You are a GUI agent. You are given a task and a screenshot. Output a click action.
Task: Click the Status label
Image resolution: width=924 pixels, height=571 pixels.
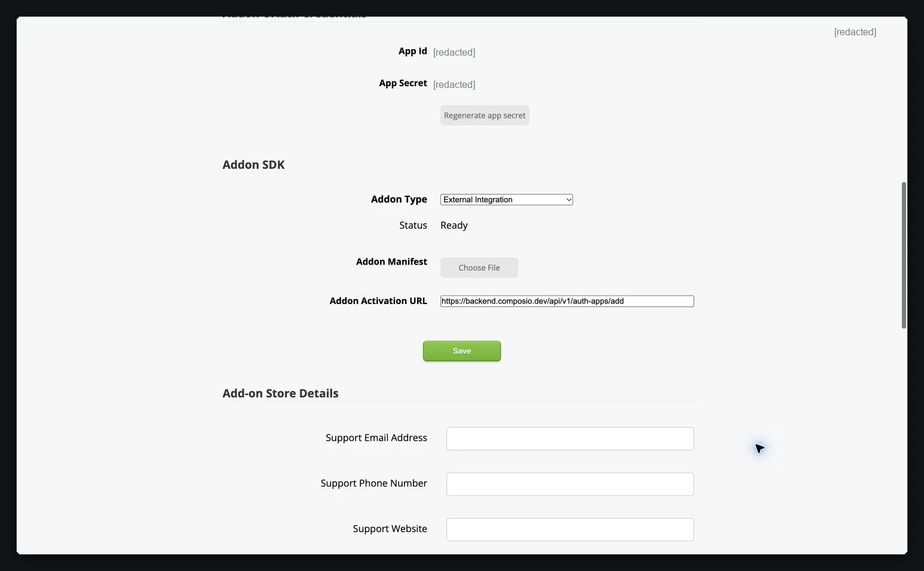tap(414, 226)
